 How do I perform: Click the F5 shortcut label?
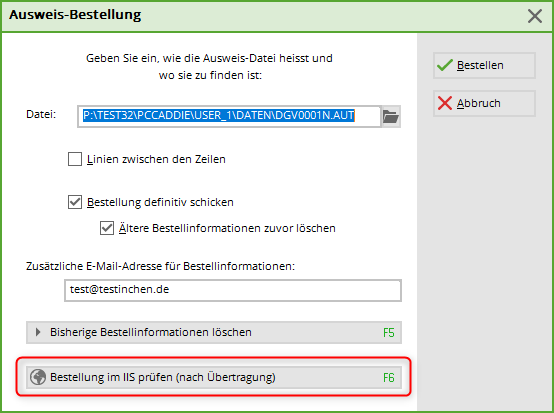tap(388, 332)
